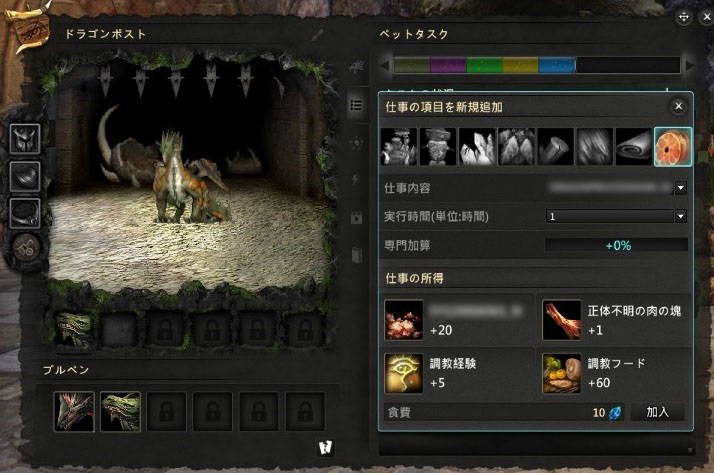Select the fiber bundle job icon
The image size is (714, 473).
[x=595, y=147]
